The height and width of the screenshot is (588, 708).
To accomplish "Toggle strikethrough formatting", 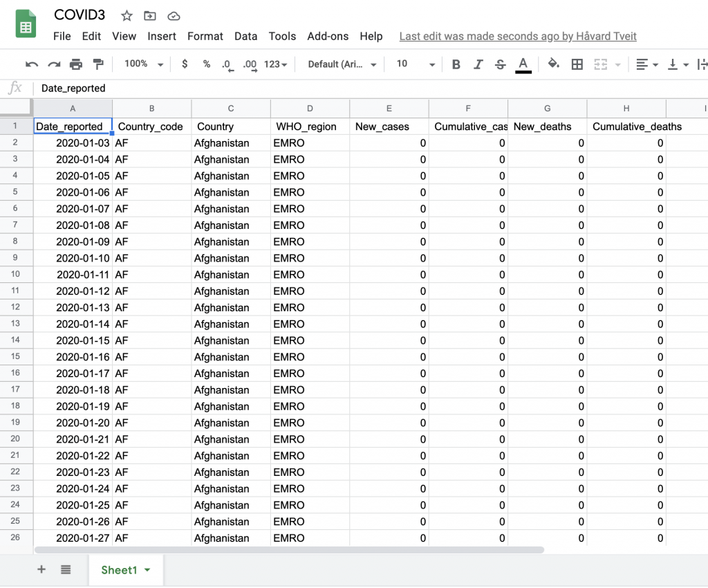I will pyautogui.click(x=501, y=64).
